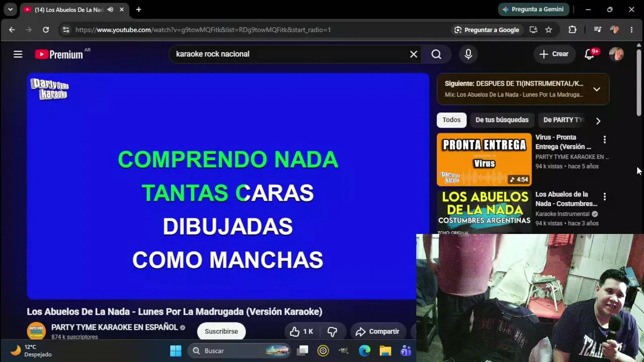Image resolution: width=644 pixels, height=362 pixels.
Task: Open Virus - Pronta Entrega video title
Action: (x=563, y=142)
